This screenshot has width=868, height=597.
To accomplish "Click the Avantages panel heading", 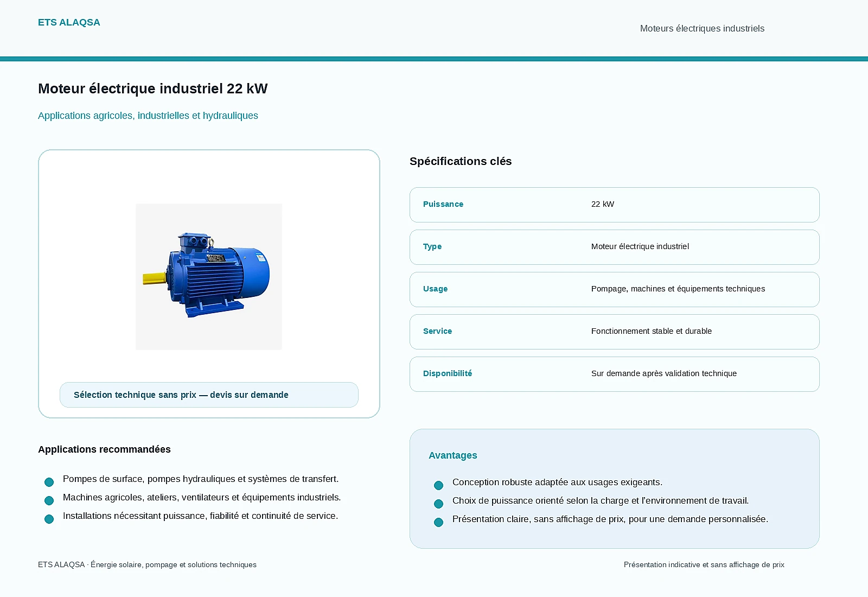I will coord(453,455).
